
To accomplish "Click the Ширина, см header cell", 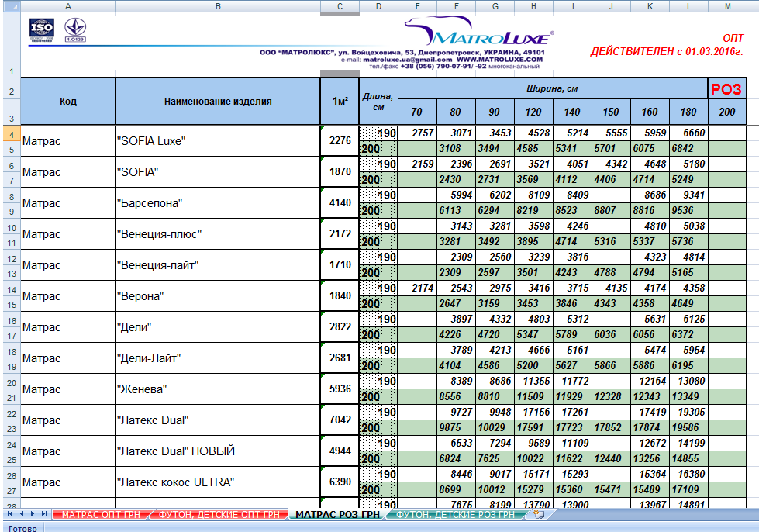I will pyautogui.click(x=552, y=88).
